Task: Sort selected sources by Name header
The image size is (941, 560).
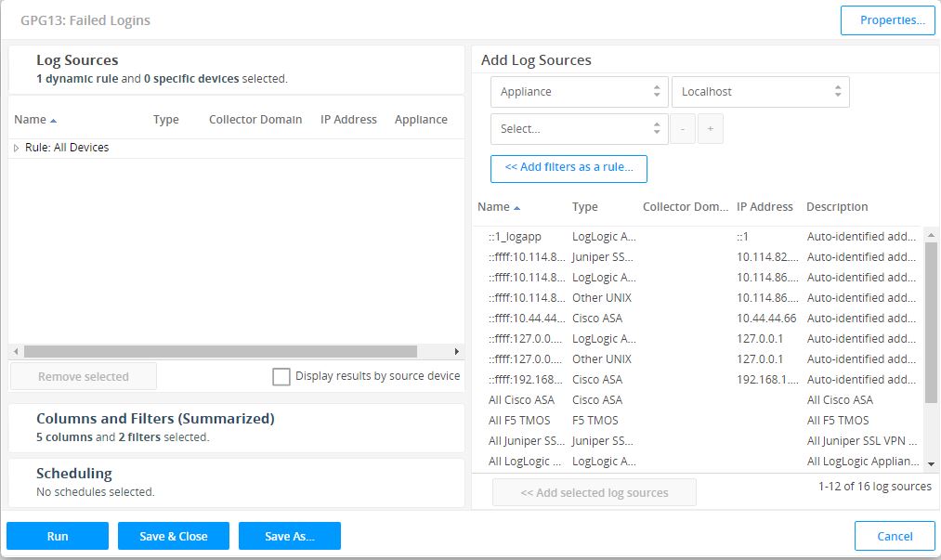Action: (x=30, y=120)
